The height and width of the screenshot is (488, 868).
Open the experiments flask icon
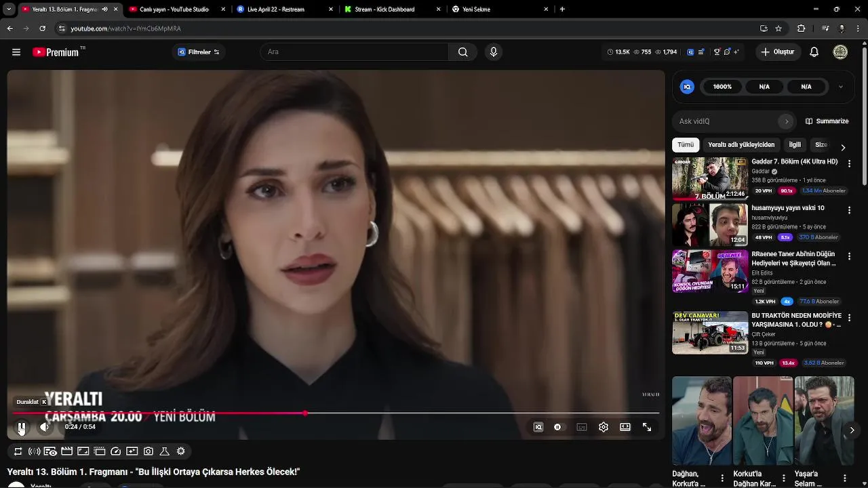pos(165,451)
